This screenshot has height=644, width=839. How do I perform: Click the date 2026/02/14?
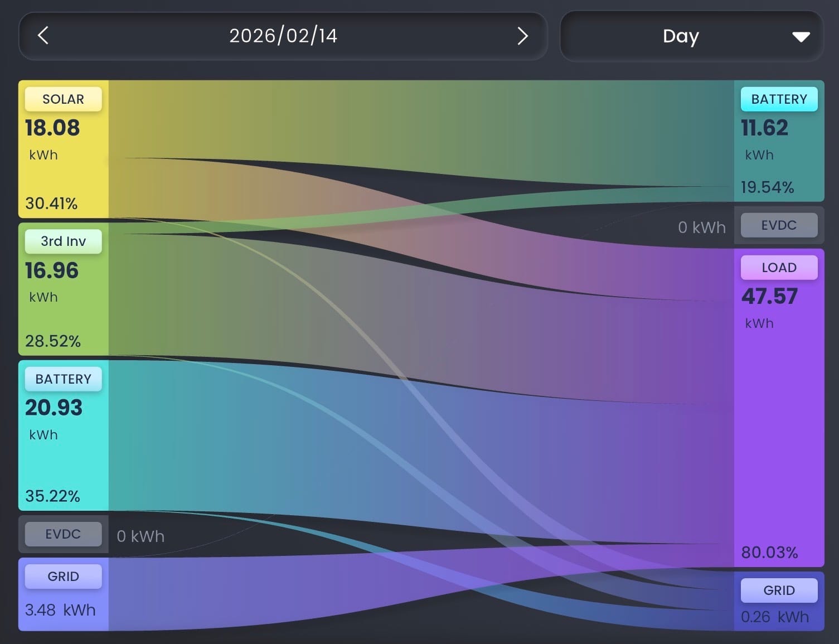pos(283,36)
